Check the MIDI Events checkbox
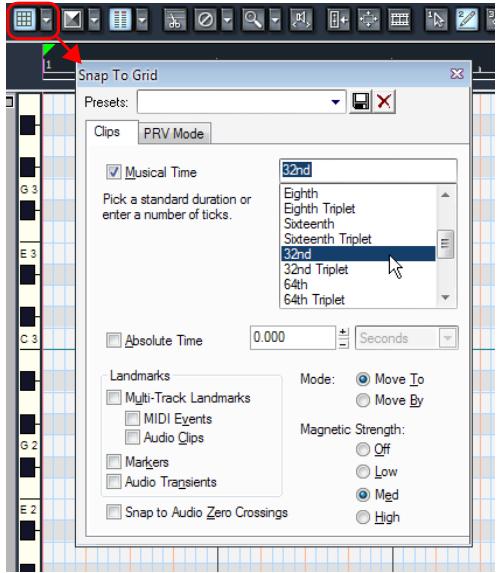 132,418
